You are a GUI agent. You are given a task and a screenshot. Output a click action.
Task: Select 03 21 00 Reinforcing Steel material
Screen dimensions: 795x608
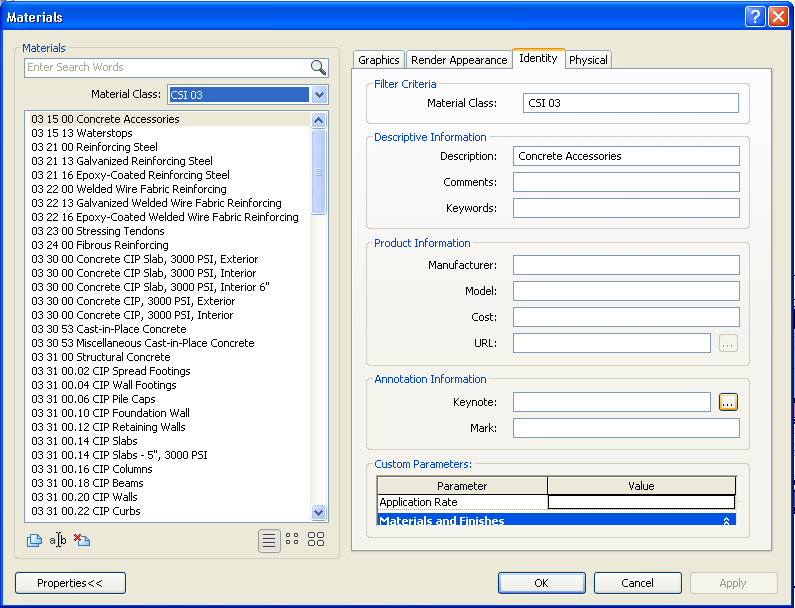(94, 147)
